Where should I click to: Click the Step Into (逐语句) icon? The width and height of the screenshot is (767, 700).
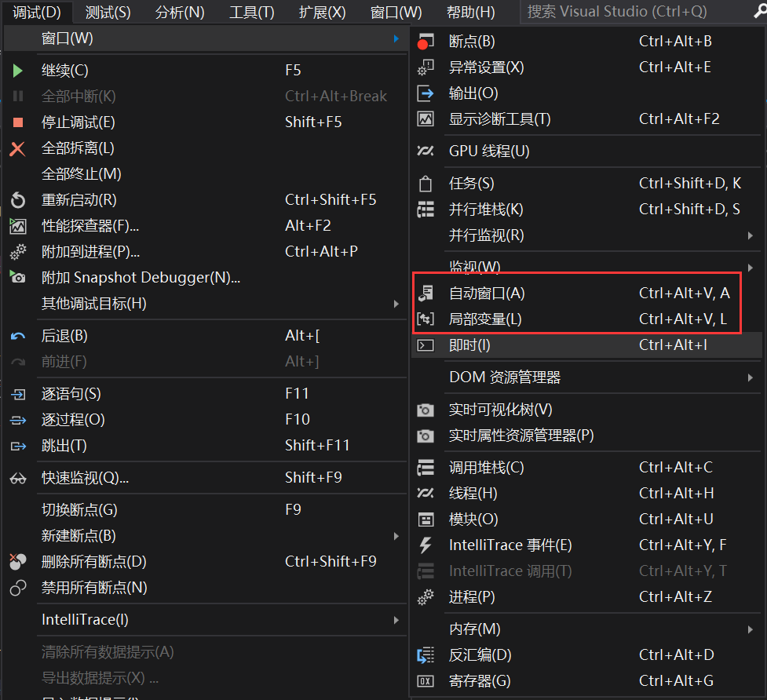click(x=18, y=394)
